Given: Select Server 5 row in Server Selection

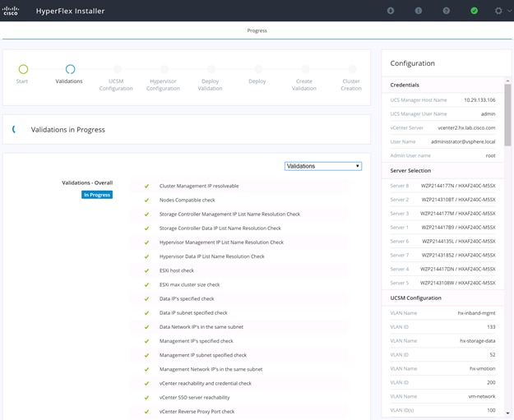Looking at the screenshot, I should pos(442,283).
